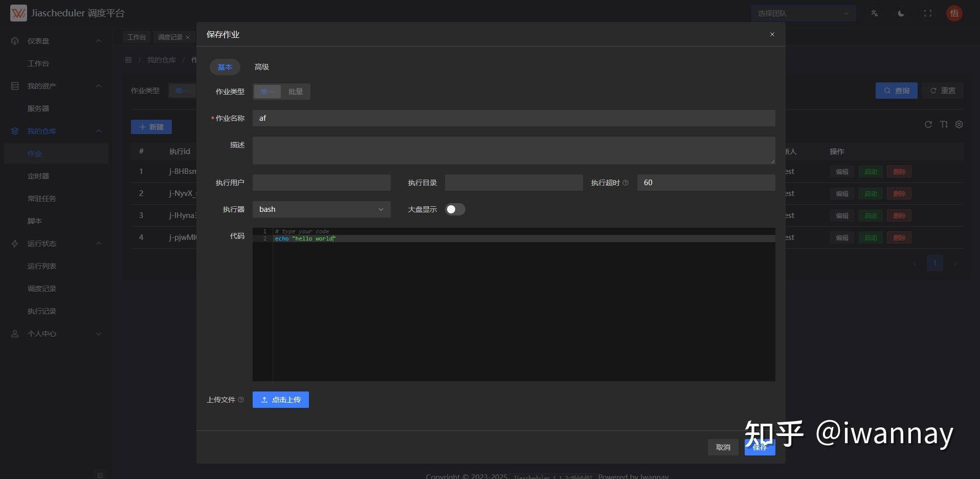Focus the 描述 textarea
The width and height of the screenshot is (980, 479).
tap(514, 150)
